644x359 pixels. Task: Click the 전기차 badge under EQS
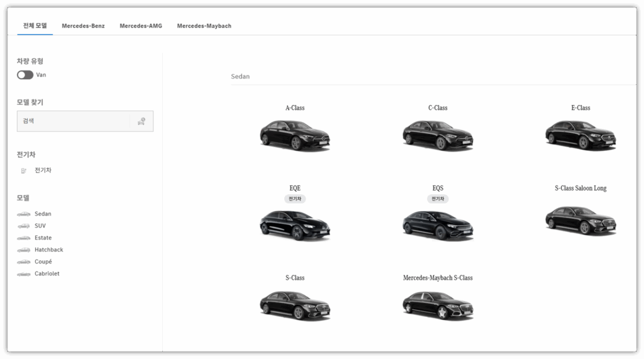coord(438,199)
